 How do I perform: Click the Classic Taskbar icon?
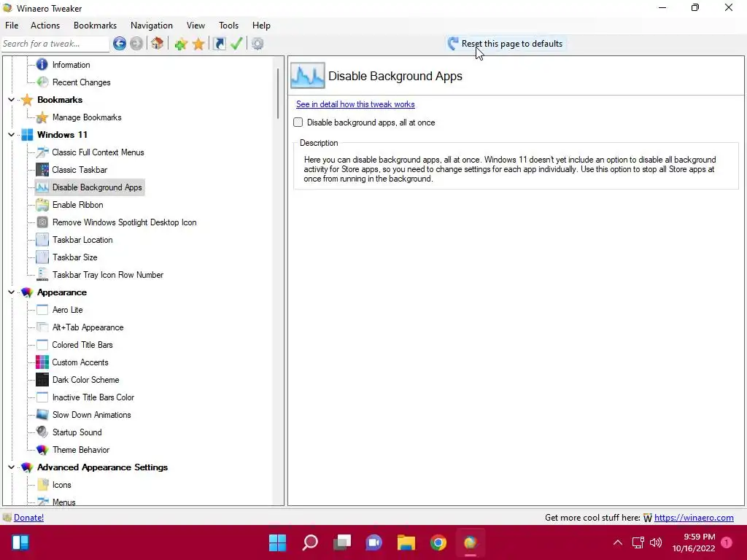(x=42, y=169)
